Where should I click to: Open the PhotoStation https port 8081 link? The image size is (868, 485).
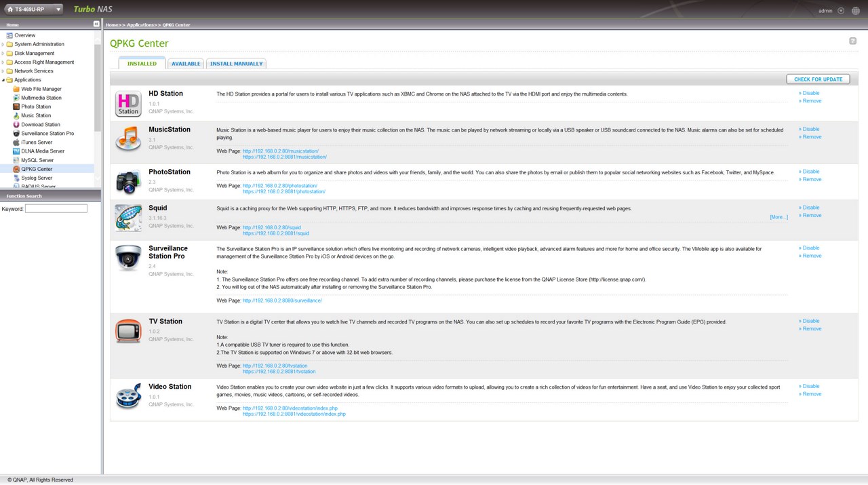pos(284,192)
